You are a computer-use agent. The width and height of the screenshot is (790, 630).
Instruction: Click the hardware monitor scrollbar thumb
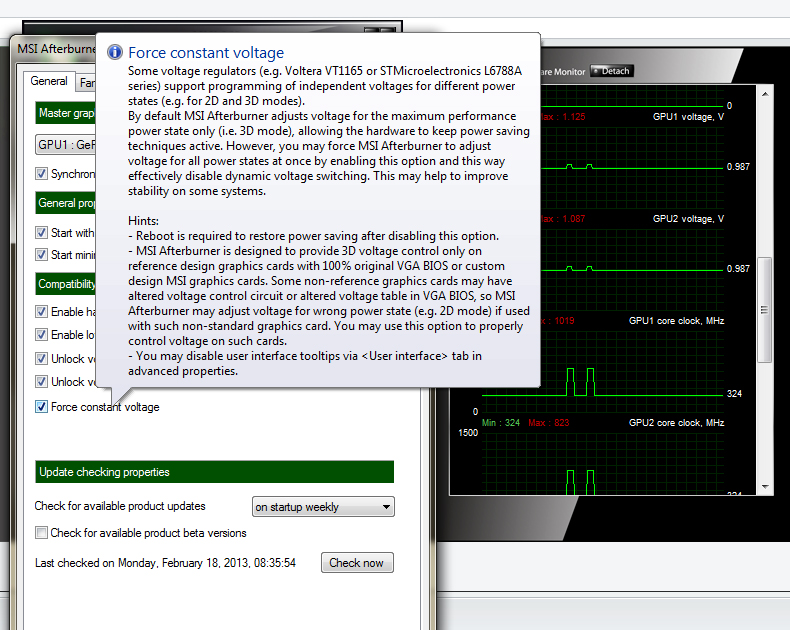coord(765,310)
